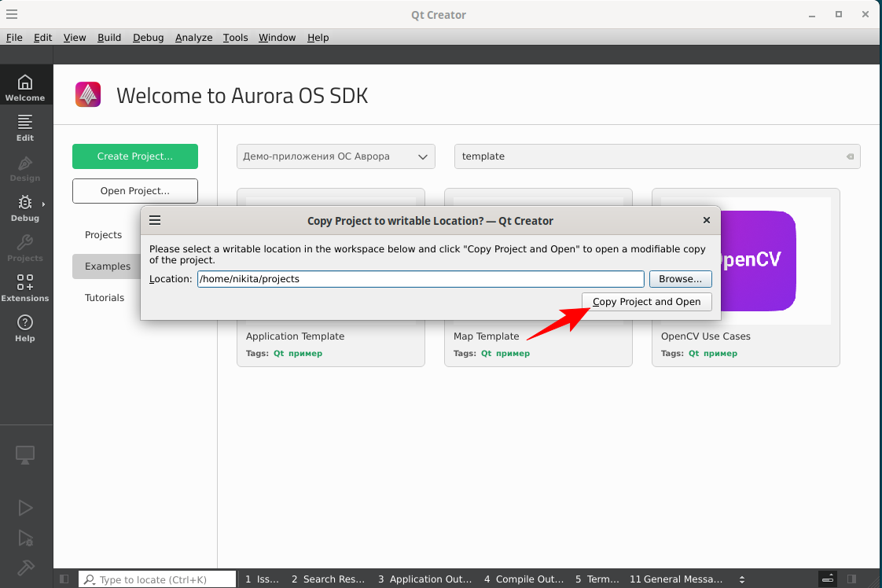Open the Extensions mode

point(25,286)
